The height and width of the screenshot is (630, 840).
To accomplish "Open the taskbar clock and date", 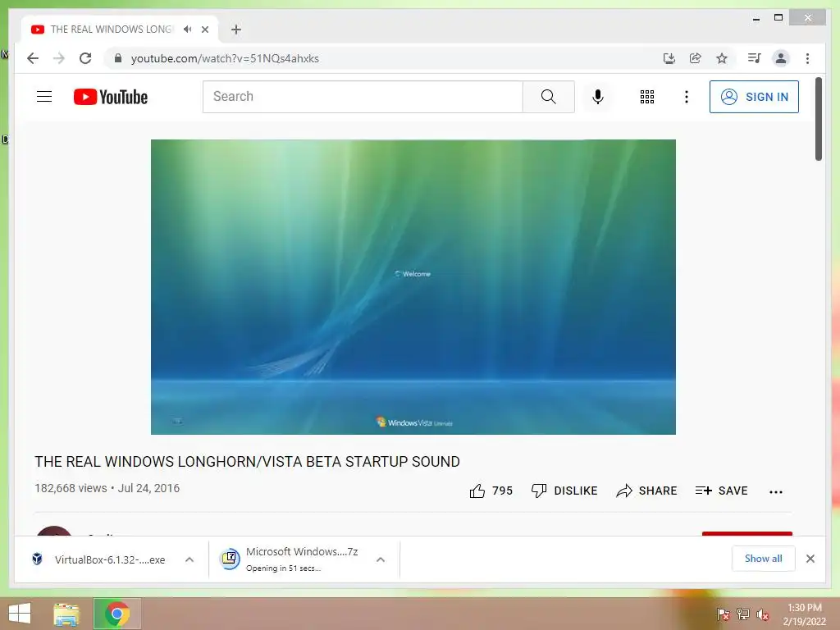I will [804, 614].
